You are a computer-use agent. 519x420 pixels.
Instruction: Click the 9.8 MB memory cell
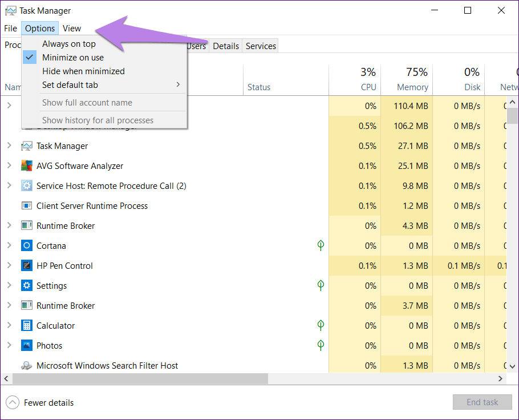point(407,186)
